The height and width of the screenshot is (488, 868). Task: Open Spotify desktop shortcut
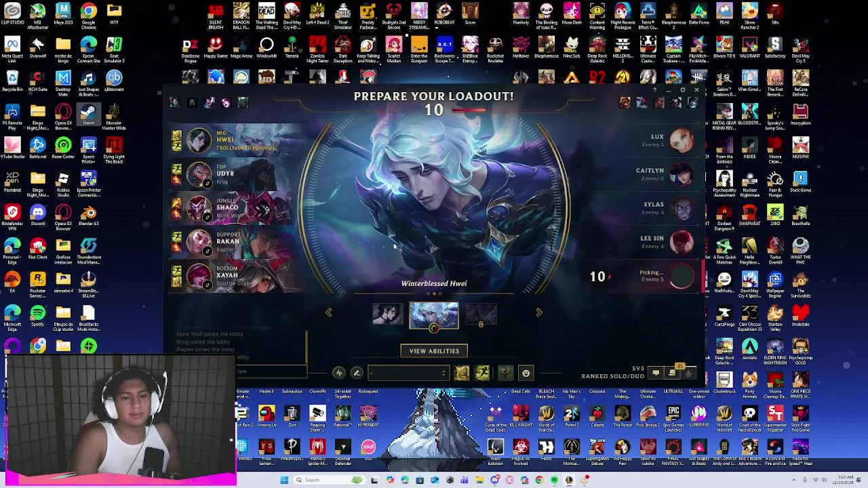click(38, 316)
